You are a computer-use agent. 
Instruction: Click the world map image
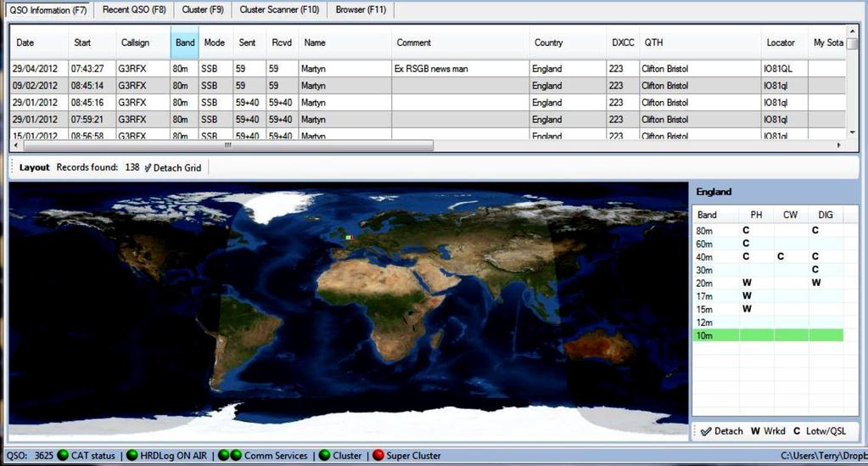coord(349,311)
